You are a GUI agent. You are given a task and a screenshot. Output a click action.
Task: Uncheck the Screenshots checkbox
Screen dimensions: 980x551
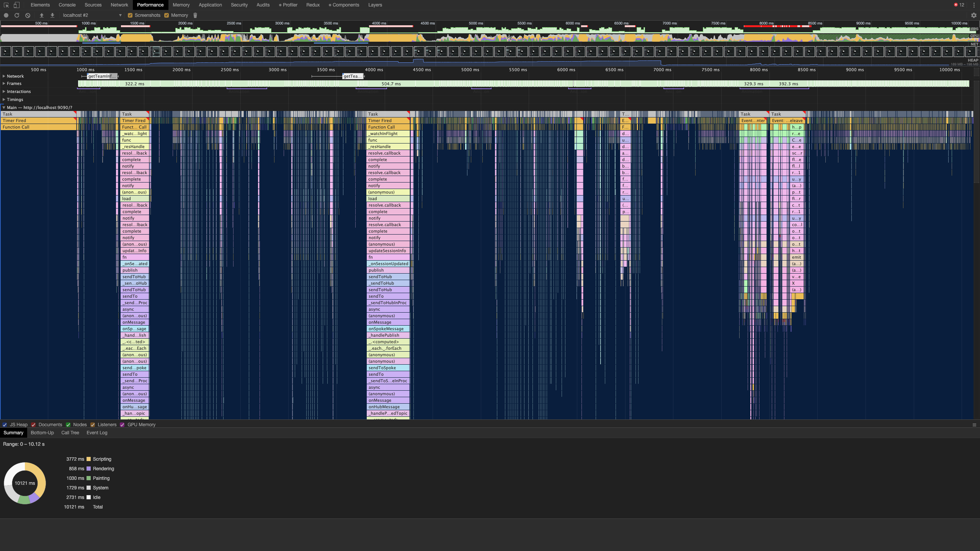130,15
